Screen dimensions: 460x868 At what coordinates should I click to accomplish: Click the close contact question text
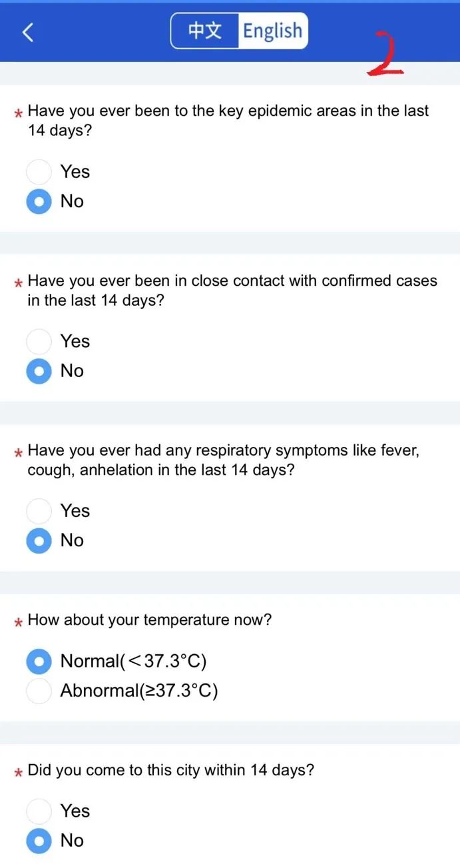point(232,290)
